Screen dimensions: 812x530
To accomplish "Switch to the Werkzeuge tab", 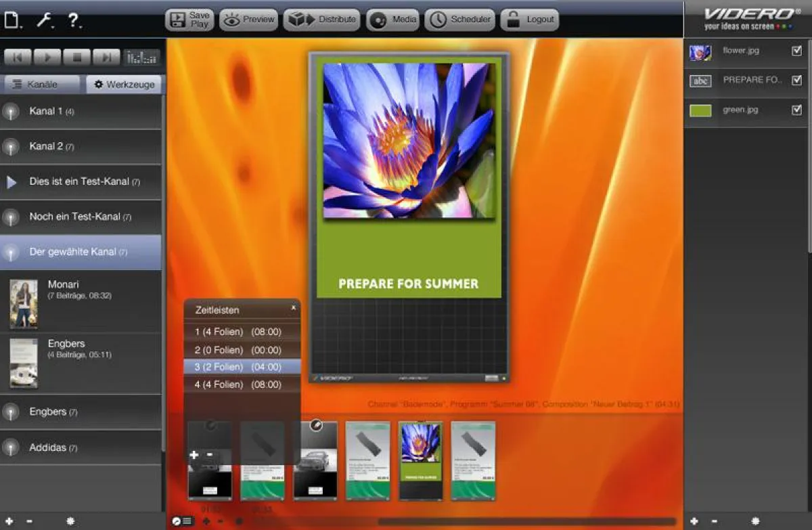I will coord(124,85).
